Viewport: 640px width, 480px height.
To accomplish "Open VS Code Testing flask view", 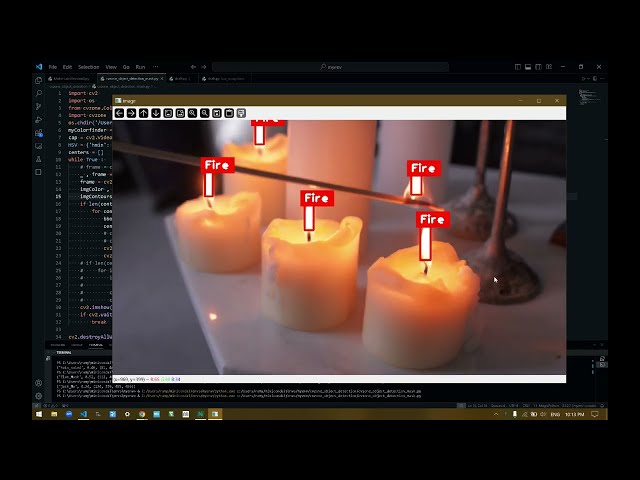I will pyautogui.click(x=39, y=159).
